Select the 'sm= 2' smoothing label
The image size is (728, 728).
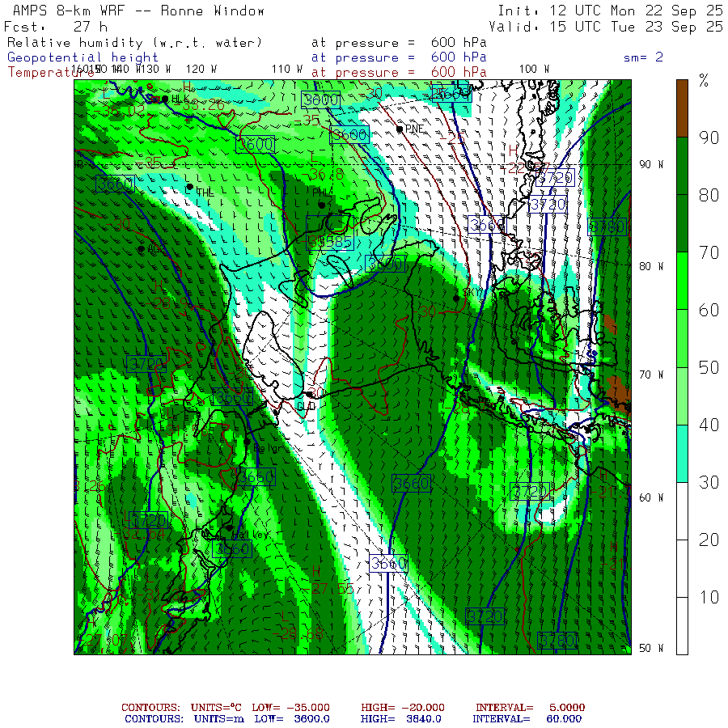click(x=643, y=57)
